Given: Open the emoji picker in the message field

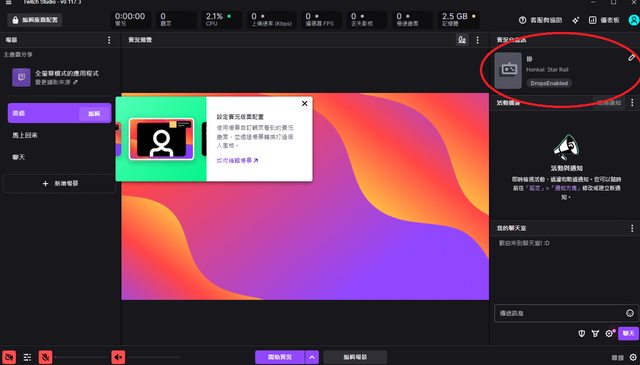Looking at the screenshot, I should point(630,313).
